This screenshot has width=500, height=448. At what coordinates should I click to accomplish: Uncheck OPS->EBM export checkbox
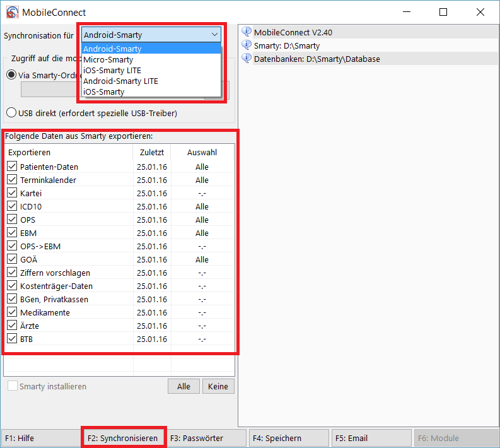(x=12, y=245)
